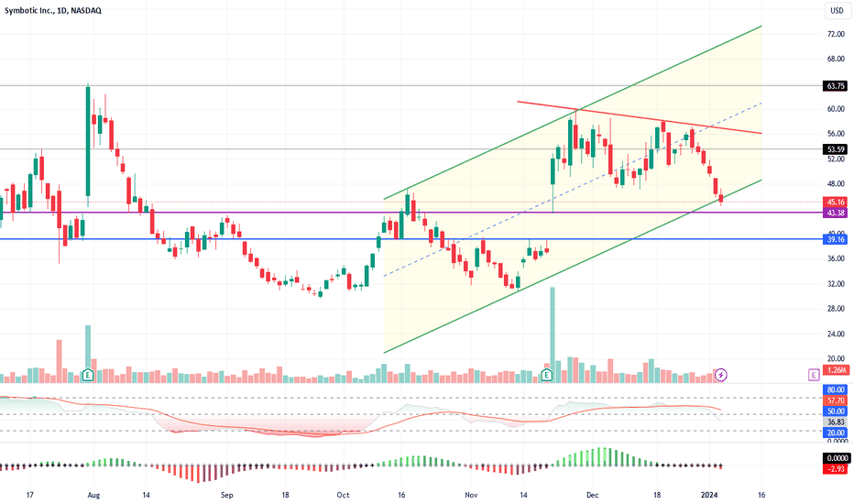
Task: Click the red 45.16 current price label
Action: click(836, 203)
